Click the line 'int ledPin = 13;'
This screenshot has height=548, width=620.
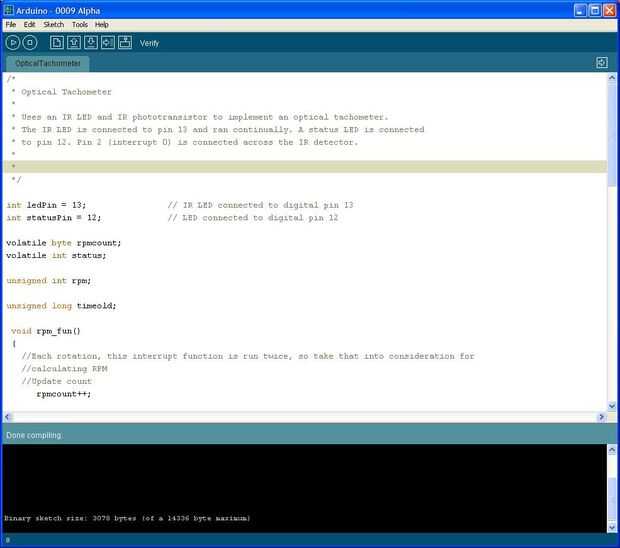click(x=46, y=205)
